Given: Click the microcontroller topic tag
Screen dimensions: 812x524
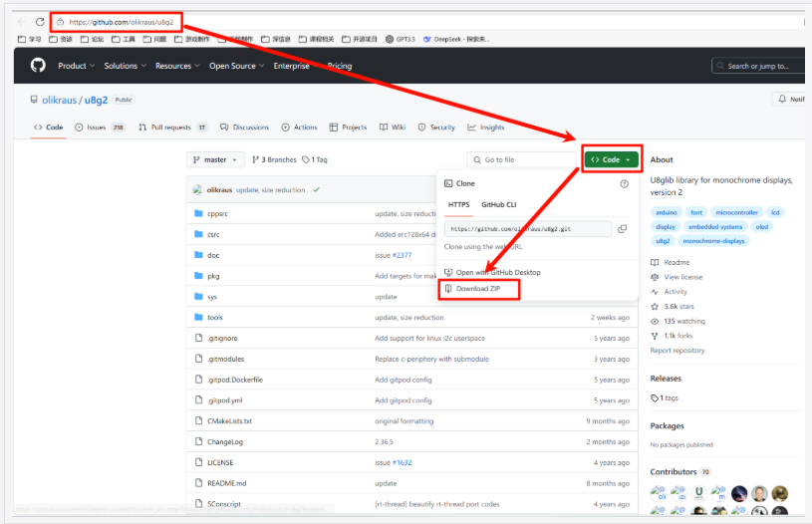Looking at the screenshot, I should [x=736, y=213].
